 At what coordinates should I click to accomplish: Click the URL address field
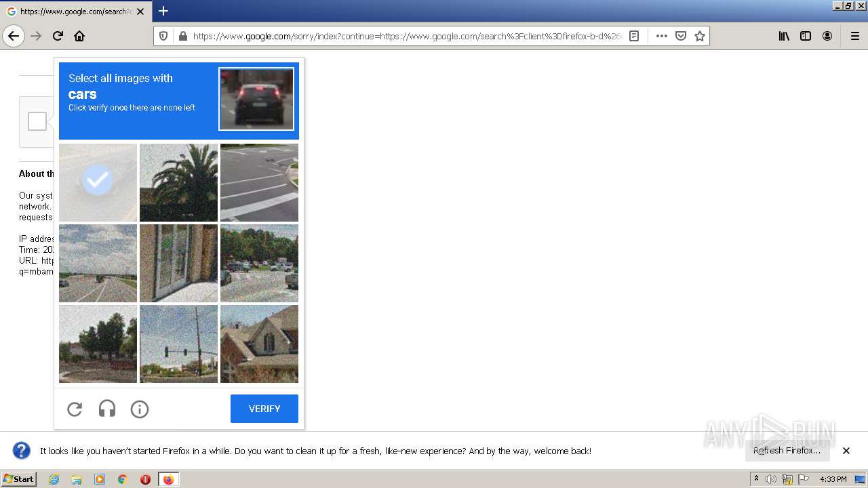click(x=408, y=36)
